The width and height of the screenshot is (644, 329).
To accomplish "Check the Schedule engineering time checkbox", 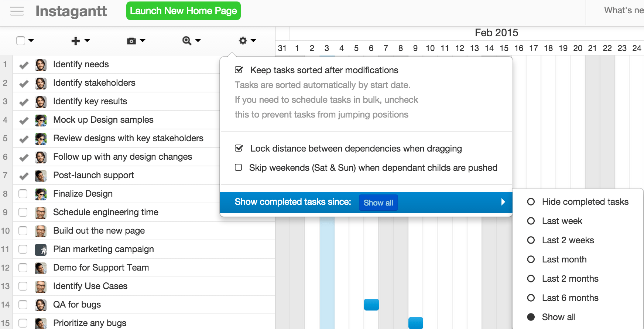I will click(23, 212).
